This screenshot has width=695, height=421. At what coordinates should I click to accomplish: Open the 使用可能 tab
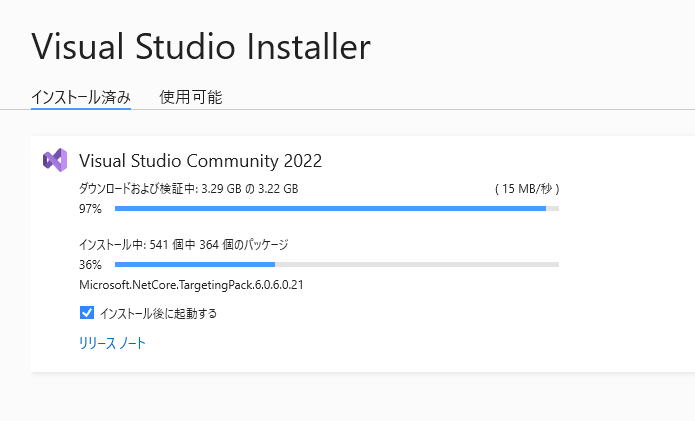[190, 97]
